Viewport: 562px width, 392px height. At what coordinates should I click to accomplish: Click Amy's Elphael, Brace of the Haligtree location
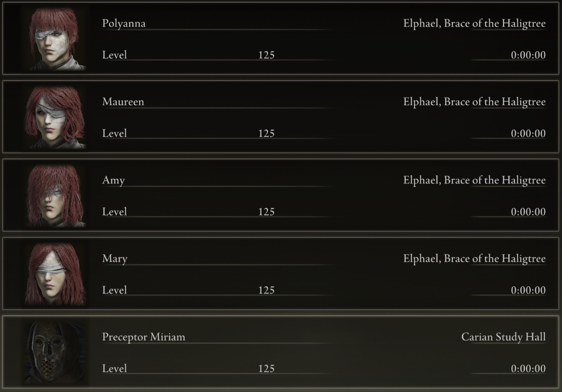474,180
